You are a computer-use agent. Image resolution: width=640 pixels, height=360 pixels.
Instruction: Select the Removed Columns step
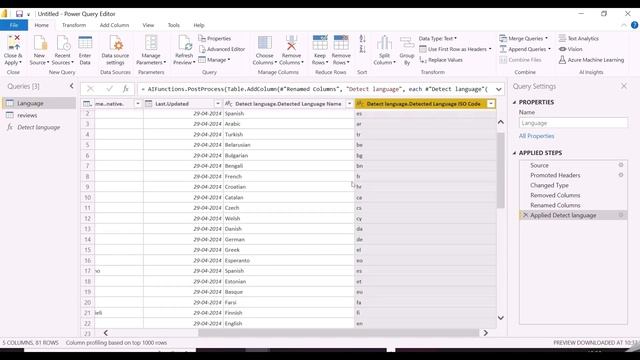click(555, 195)
